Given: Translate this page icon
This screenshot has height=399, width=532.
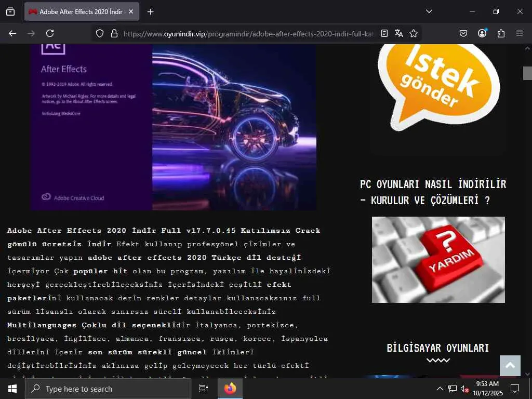Looking at the screenshot, I should 399,33.
